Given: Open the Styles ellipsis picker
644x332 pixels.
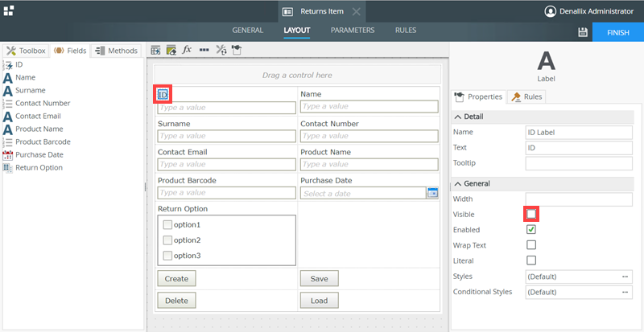Looking at the screenshot, I should (625, 277).
